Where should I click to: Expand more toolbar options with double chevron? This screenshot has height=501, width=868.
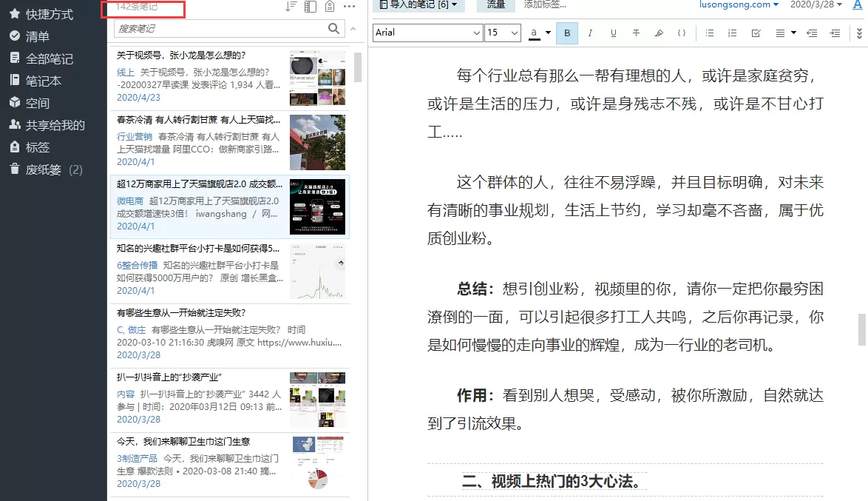pyautogui.click(x=859, y=33)
